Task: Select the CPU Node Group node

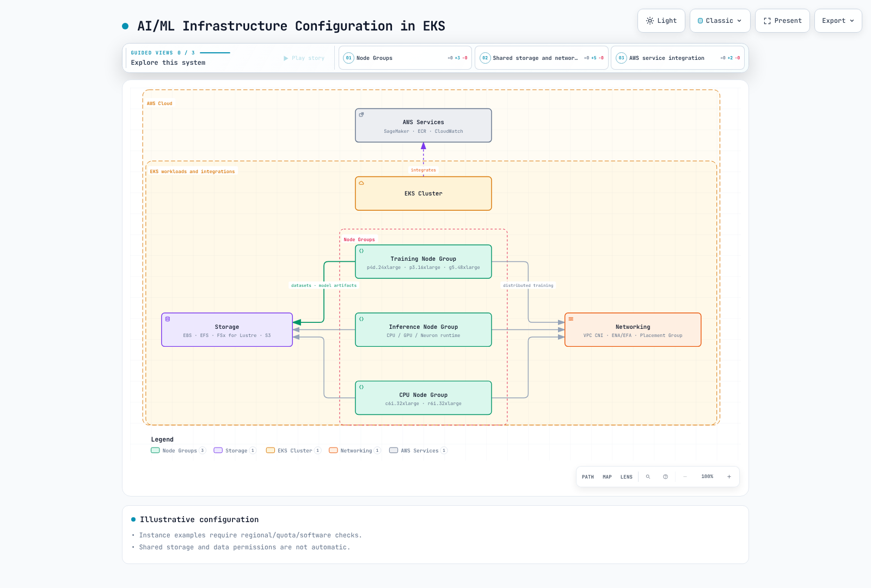Action: (424, 398)
